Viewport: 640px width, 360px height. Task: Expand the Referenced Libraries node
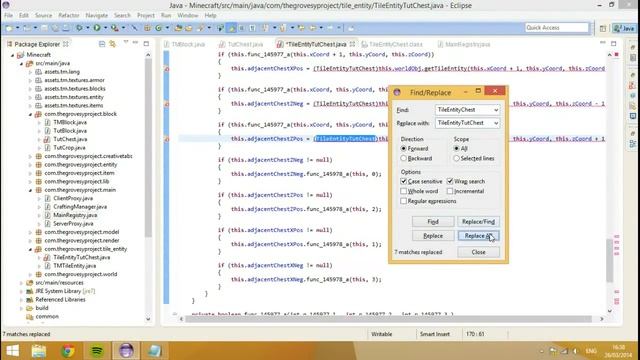pyautogui.click(x=22, y=300)
